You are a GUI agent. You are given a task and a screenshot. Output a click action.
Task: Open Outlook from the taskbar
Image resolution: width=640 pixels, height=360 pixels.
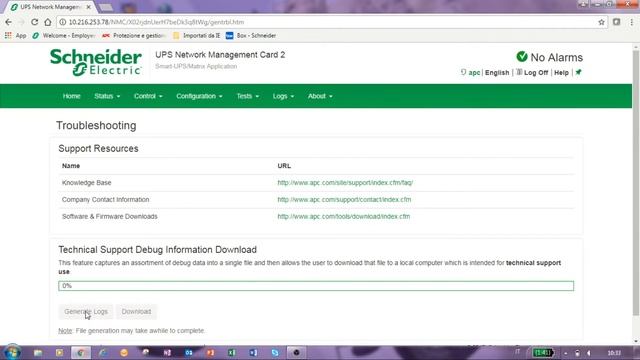coord(189,352)
